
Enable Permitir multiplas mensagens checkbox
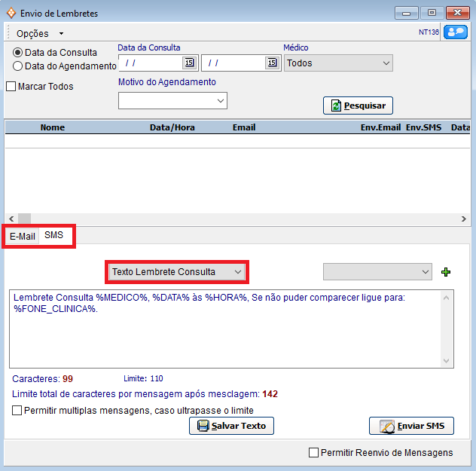[17, 411]
